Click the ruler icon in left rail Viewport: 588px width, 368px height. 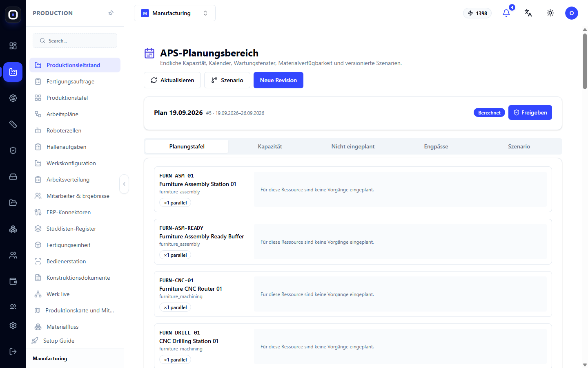click(x=13, y=124)
